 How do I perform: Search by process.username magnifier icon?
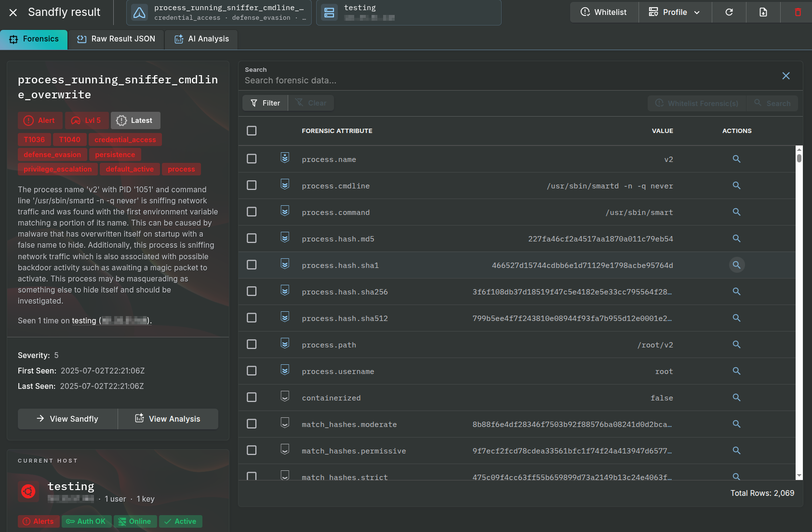coord(736,371)
